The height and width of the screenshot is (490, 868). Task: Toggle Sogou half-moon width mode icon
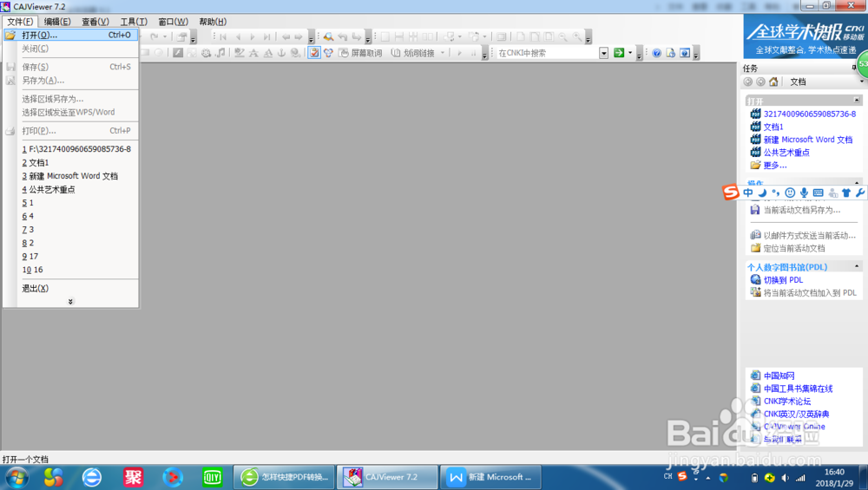point(762,193)
